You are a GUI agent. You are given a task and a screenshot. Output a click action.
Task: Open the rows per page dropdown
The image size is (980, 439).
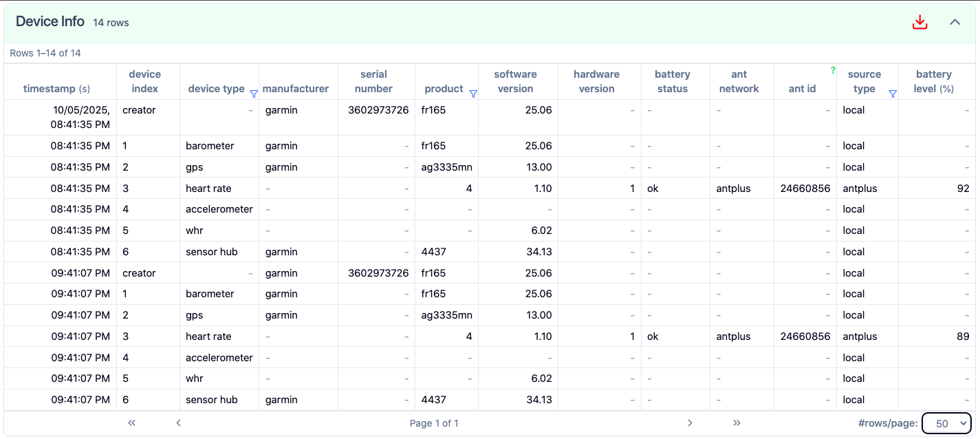pyautogui.click(x=946, y=423)
